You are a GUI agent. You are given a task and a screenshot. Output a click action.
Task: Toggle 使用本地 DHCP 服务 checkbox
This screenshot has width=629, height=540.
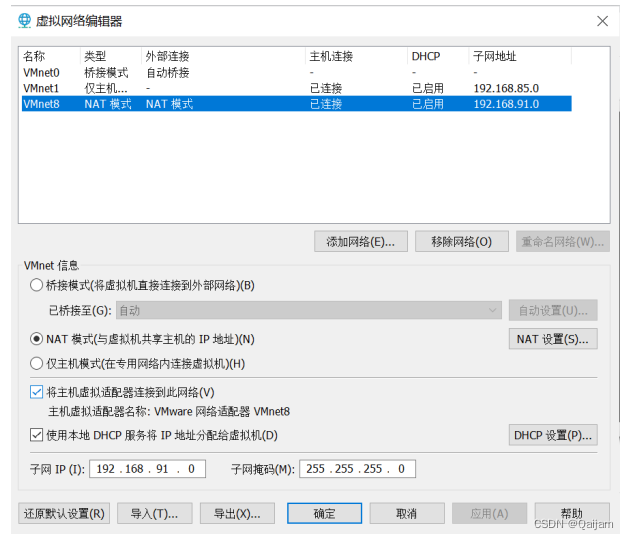pos(37,435)
